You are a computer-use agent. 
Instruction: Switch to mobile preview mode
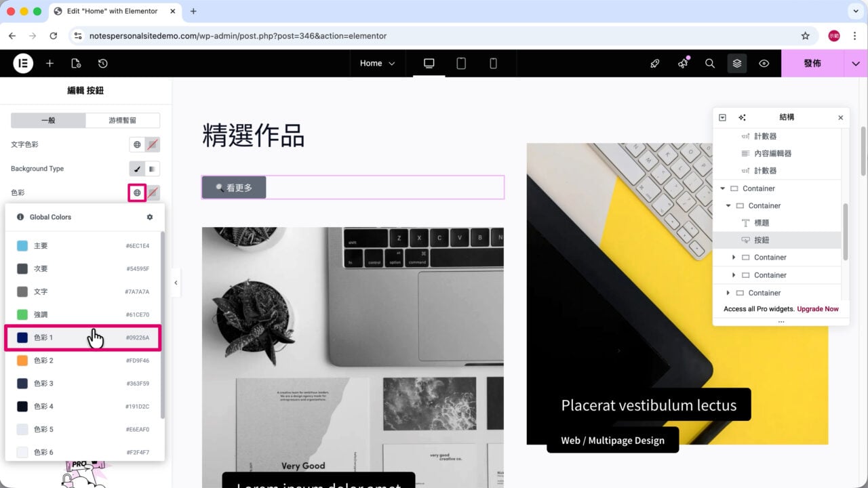(494, 63)
